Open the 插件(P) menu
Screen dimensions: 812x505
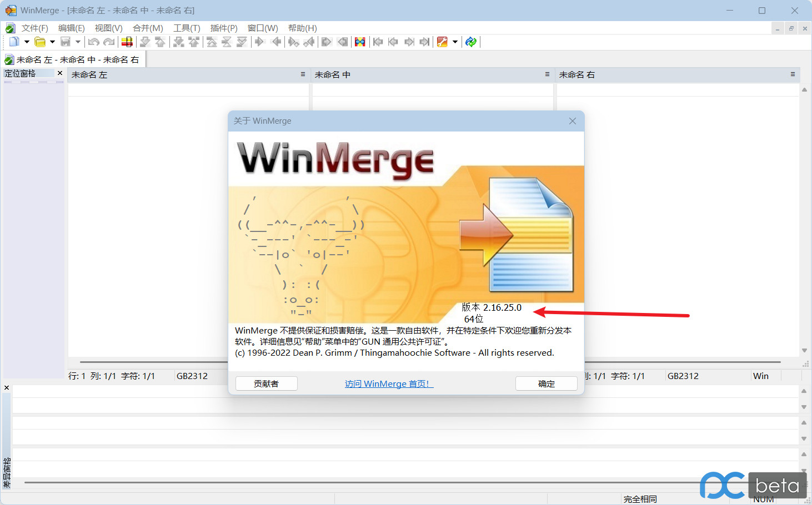[x=224, y=28]
